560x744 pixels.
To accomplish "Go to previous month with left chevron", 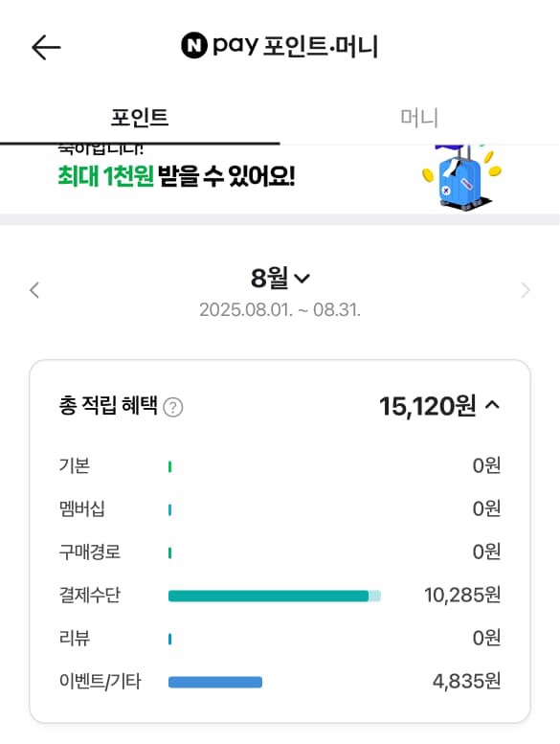I will pyautogui.click(x=34, y=290).
